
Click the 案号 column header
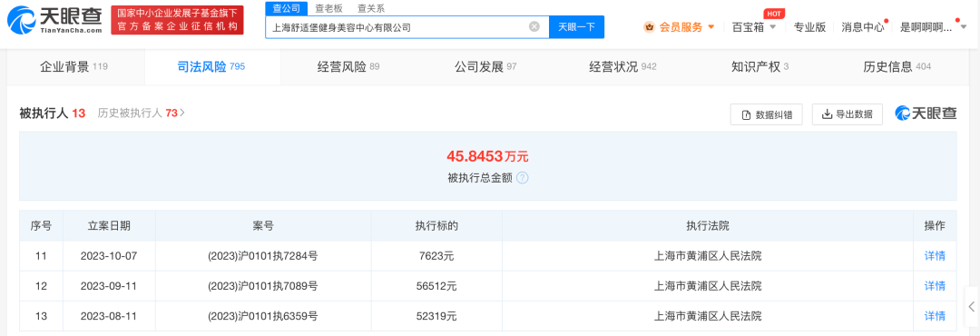click(x=264, y=226)
